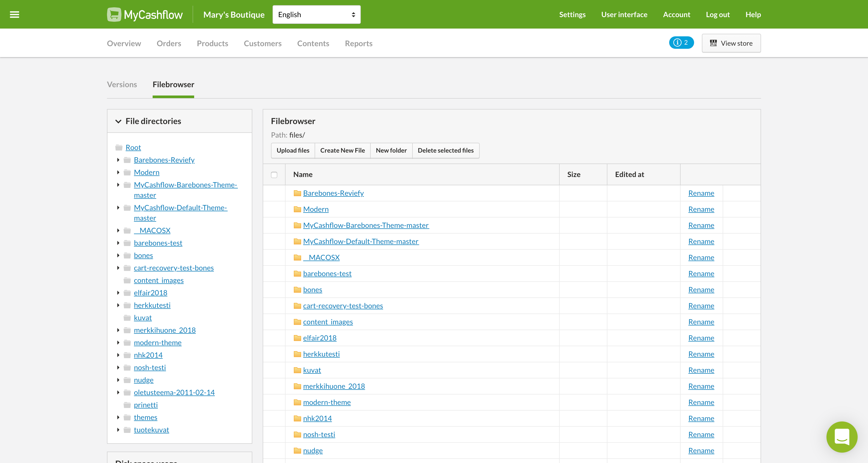This screenshot has width=868, height=463.
Task: Rename the modern-theme folder
Action: [701, 402]
